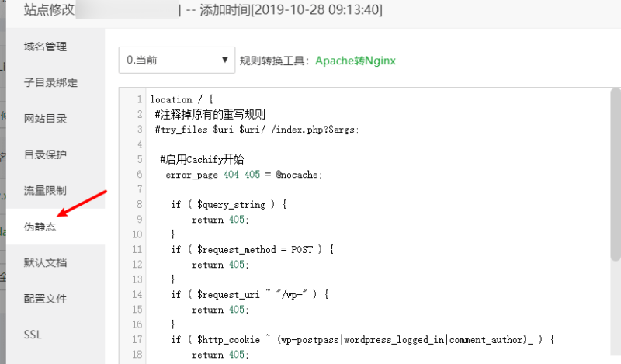Open the 子目录绑定 tab

click(50, 83)
